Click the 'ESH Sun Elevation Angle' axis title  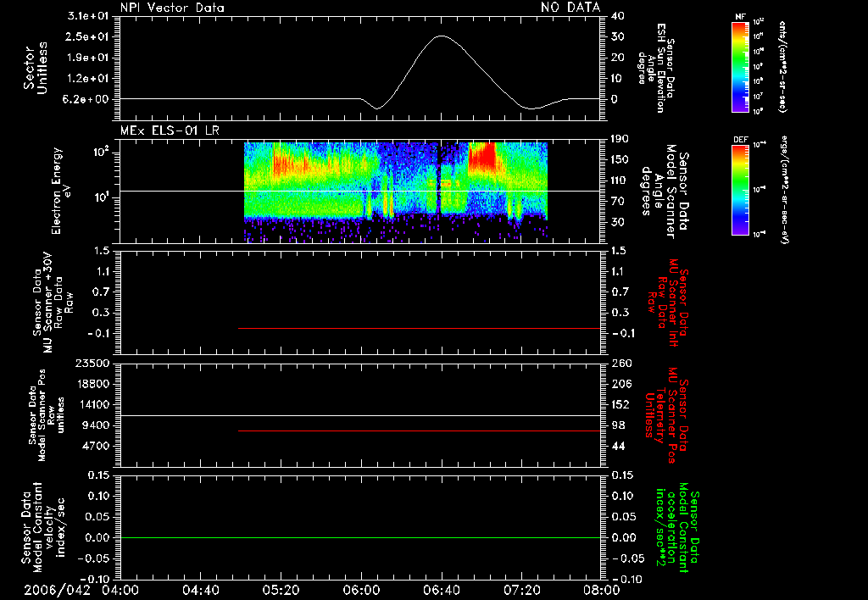click(x=656, y=68)
